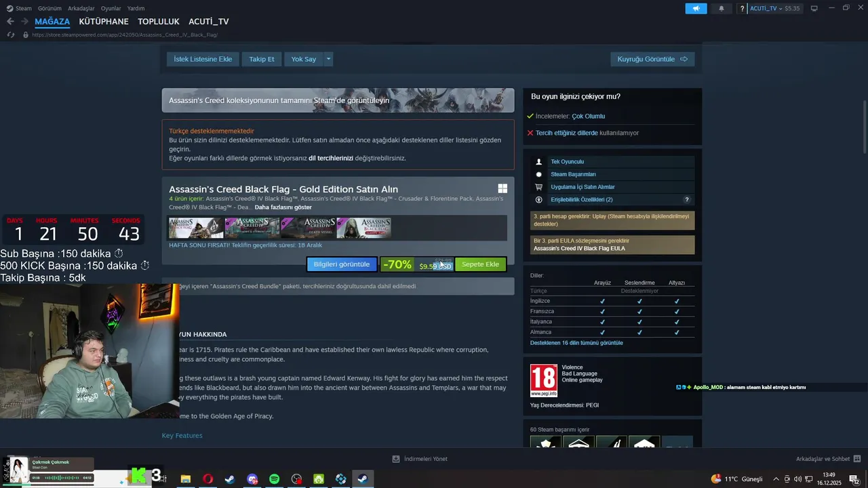
Task: Click the Windows platform icon
Action: click(502, 189)
